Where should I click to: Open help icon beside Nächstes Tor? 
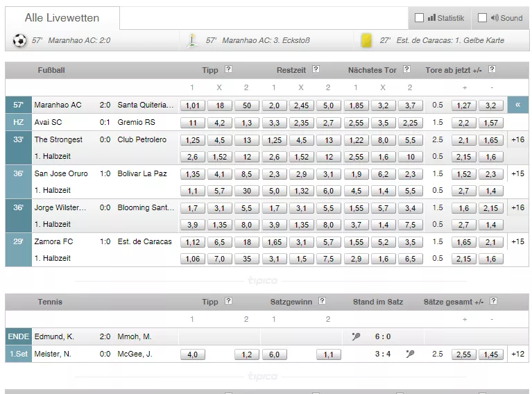coord(406,69)
